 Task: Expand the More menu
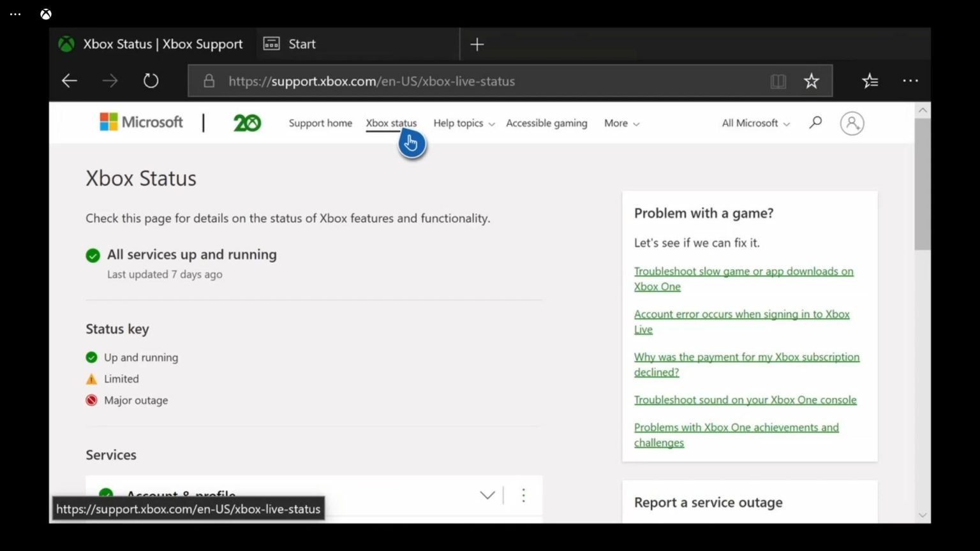pyautogui.click(x=621, y=123)
